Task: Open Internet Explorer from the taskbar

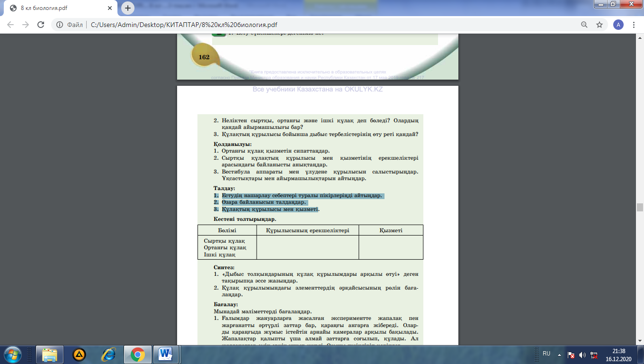Action: click(x=108, y=354)
